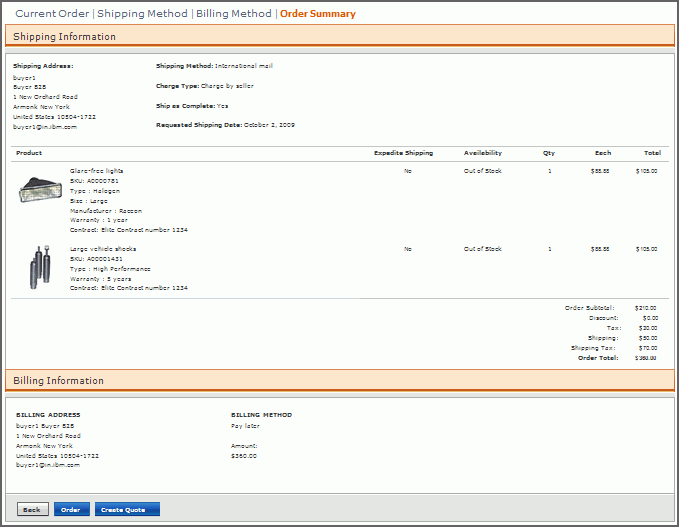Viewport: 679px width, 527px height.
Task: Click buyer1@in.ibm.com in the billing address
Action: pyautogui.click(x=48, y=465)
